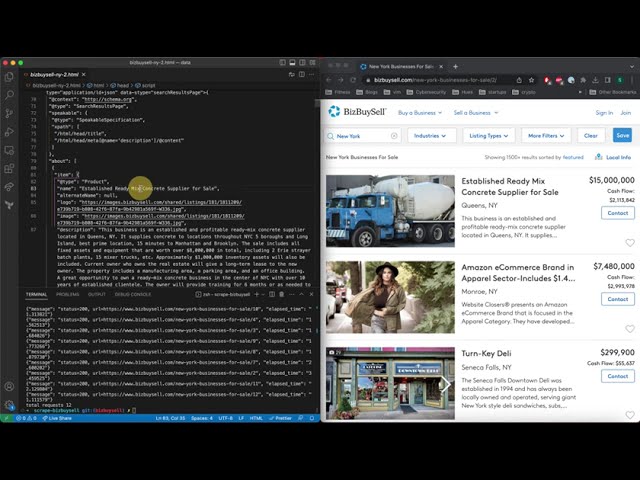Kill the terminal with trash icon
This screenshot has height=480, width=640.
[282, 294]
